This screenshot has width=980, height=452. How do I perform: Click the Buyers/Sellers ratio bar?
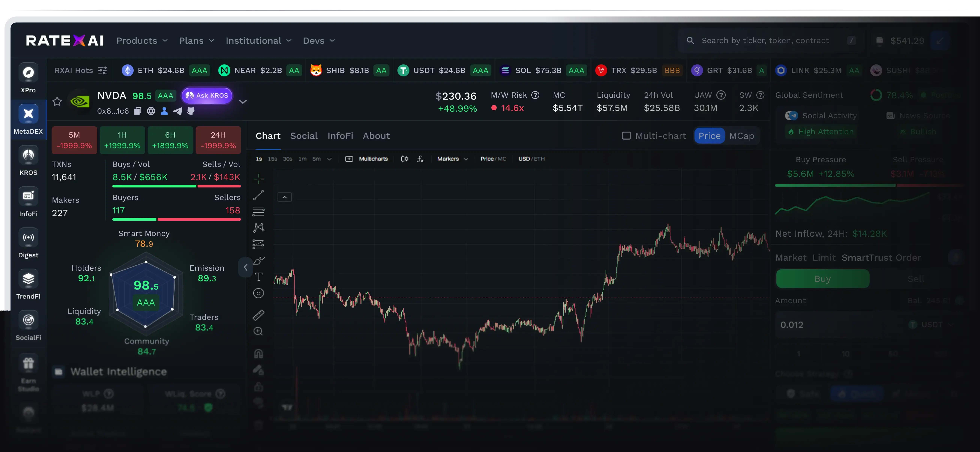[x=177, y=219]
